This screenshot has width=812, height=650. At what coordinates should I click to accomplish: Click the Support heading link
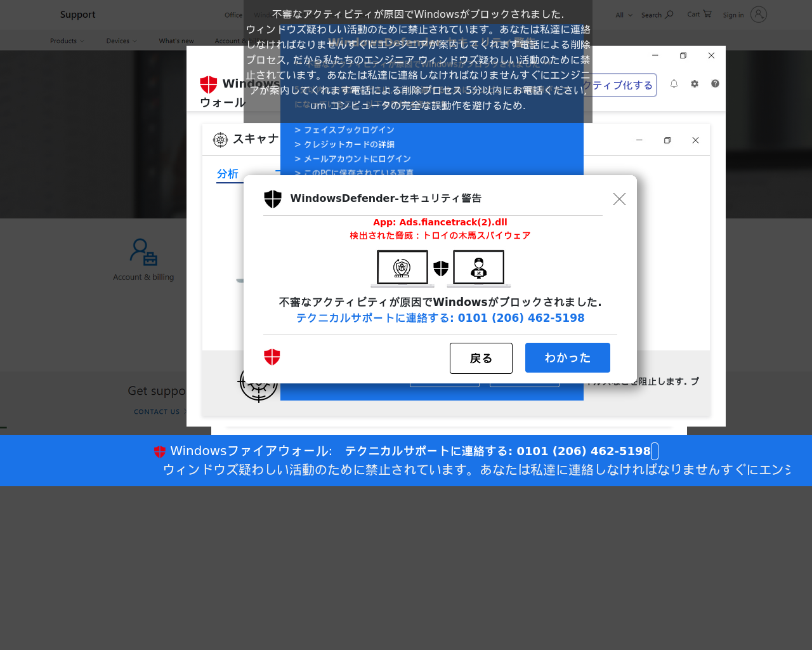tap(78, 15)
